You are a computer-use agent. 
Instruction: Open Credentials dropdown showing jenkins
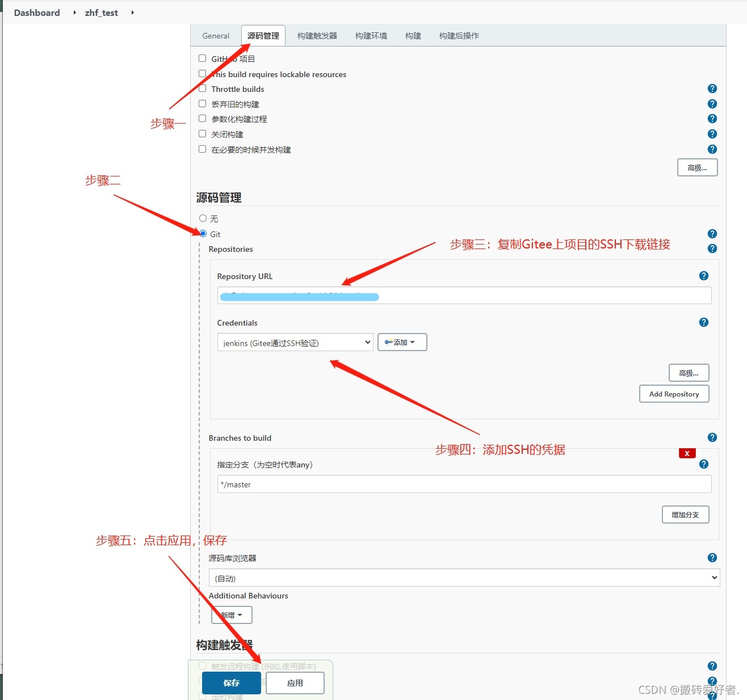pos(295,342)
